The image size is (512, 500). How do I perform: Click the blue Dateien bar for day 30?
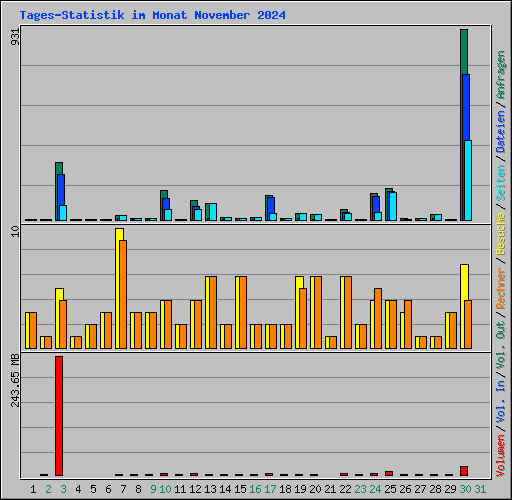[x=466, y=107]
